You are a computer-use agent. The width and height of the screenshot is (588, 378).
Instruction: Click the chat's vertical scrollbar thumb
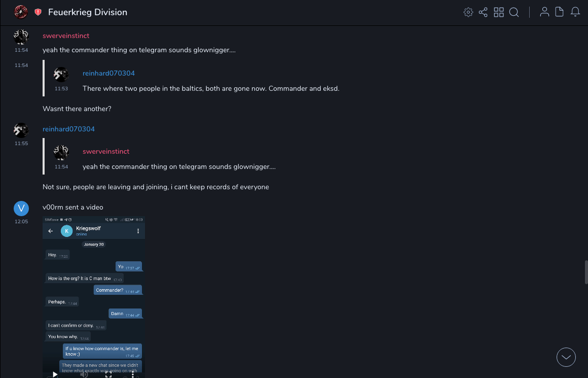coord(586,272)
